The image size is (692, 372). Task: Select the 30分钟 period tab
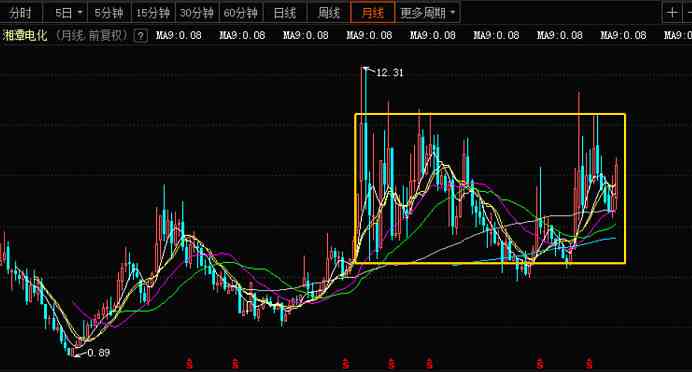tap(197, 12)
